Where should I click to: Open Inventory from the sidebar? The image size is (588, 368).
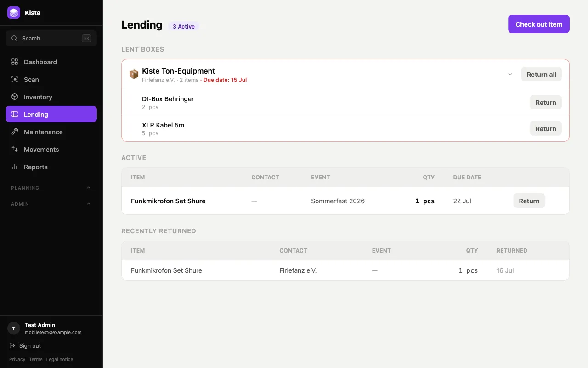click(x=51, y=97)
